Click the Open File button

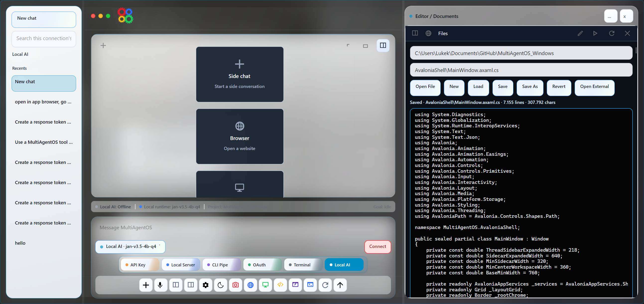[425, 88]
